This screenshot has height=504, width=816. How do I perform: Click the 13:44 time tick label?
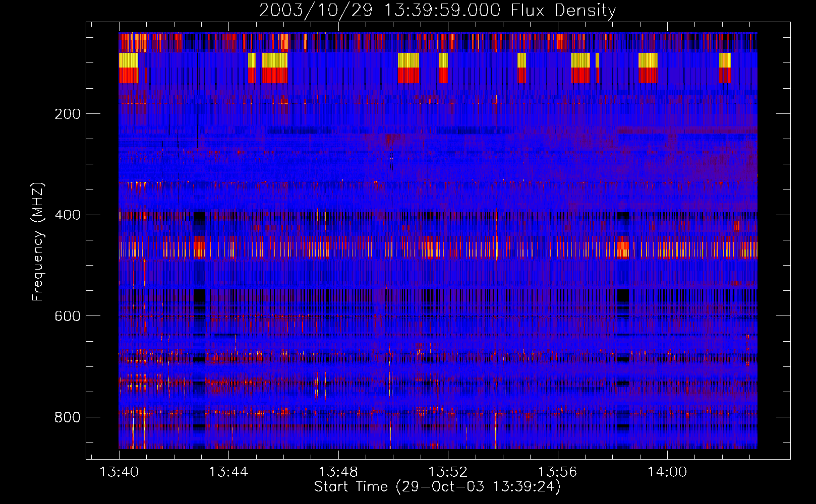[228, 472]
